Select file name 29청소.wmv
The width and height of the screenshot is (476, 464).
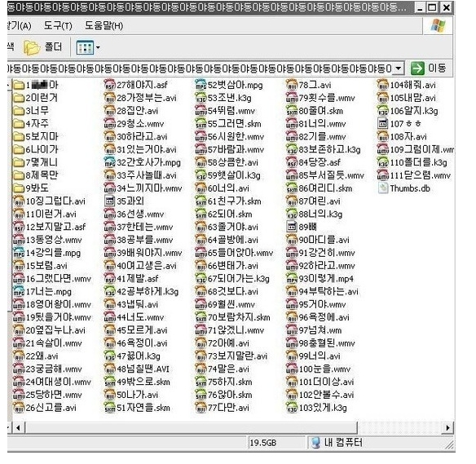click(140, 124)
